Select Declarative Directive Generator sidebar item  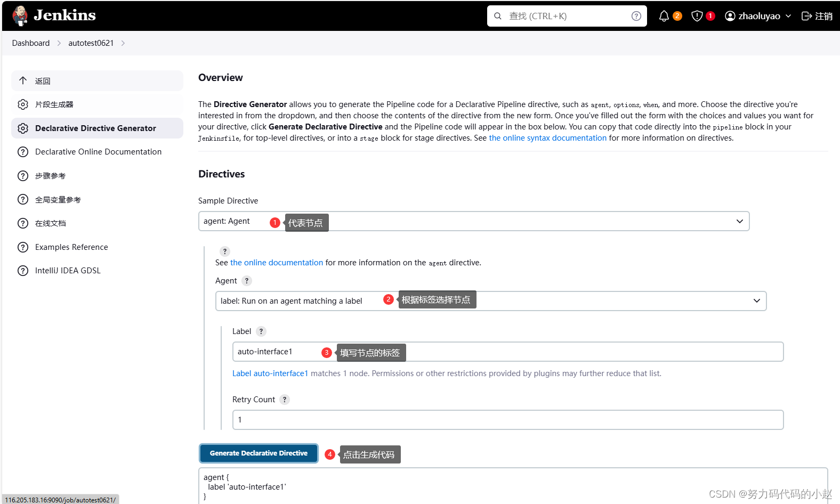pyautogui.click(x=97, y=128)
